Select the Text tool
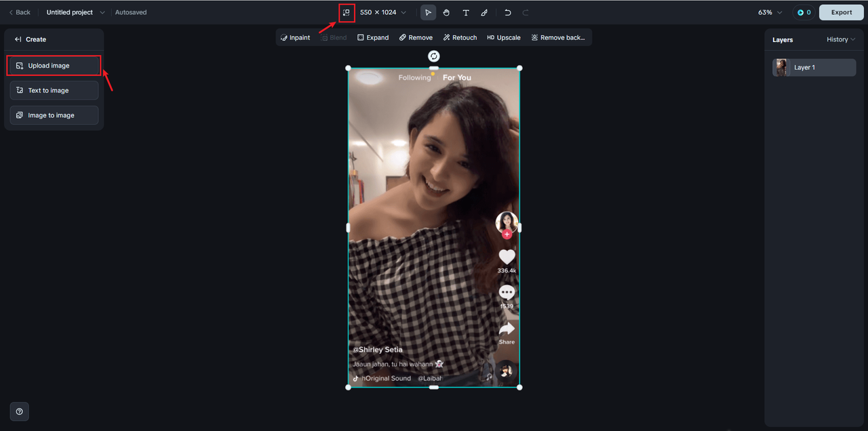The width and height of the screenshot is (868, 431). [x=466, y=12]
